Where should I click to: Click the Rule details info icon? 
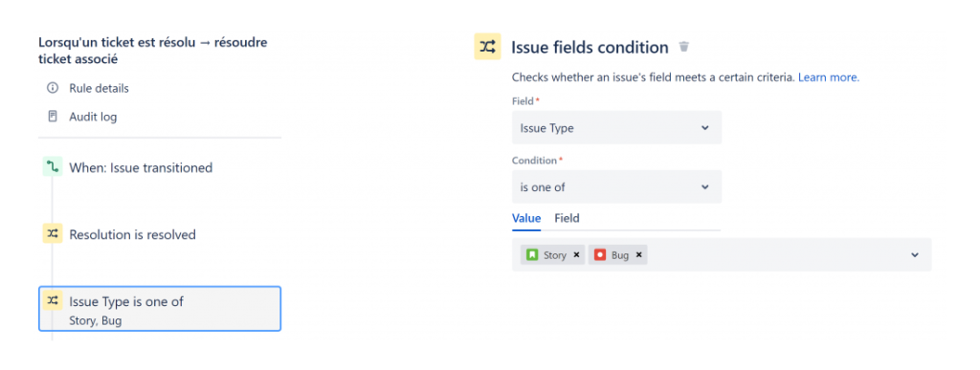point(53,88)
